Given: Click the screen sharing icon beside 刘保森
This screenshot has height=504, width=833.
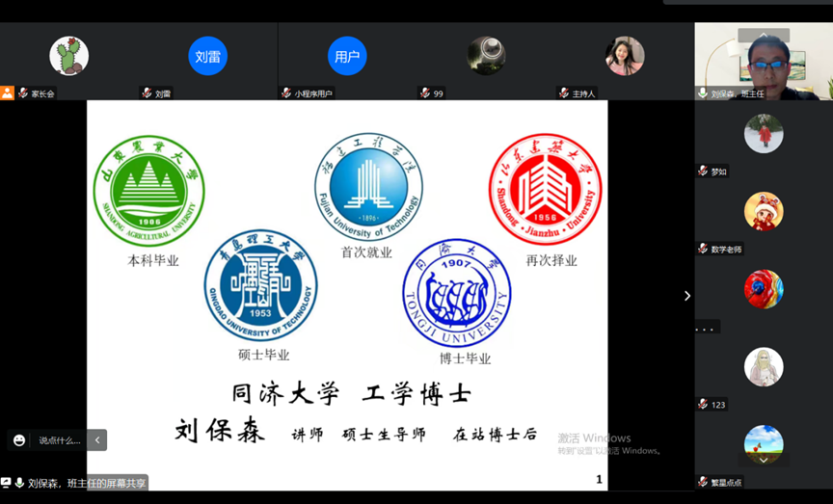Looking at the screenshot, I should [x=6, y=483].
